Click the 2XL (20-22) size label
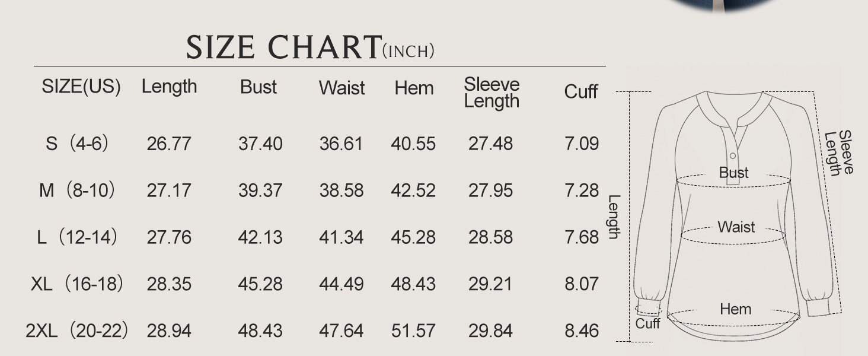 (77, 330)
